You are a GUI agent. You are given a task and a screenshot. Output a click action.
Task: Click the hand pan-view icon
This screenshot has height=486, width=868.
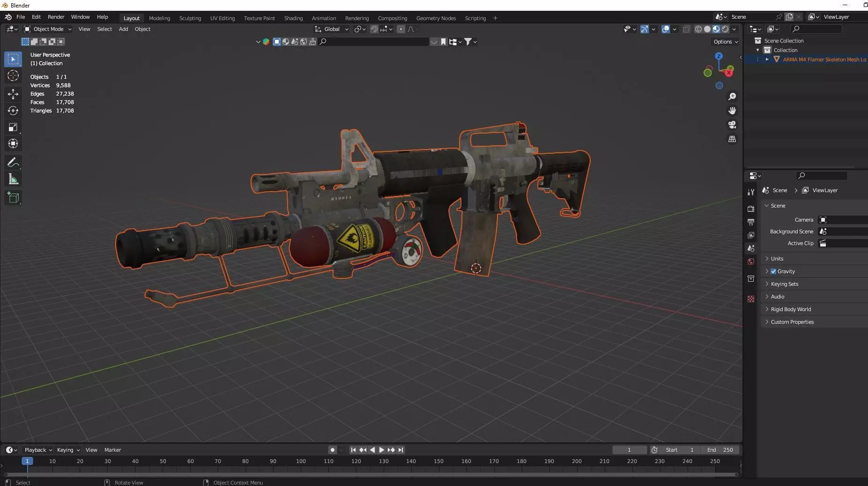732,111
